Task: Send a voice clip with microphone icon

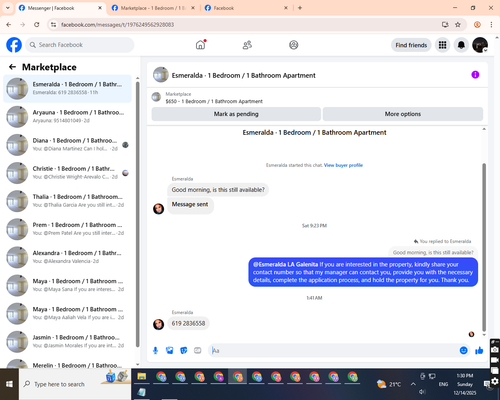Action: pos(155,350)
